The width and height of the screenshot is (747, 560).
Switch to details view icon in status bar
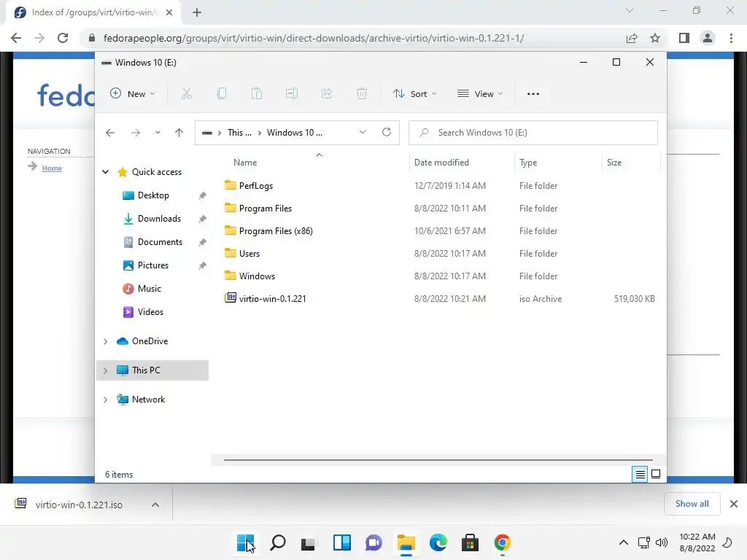[640, 474]
